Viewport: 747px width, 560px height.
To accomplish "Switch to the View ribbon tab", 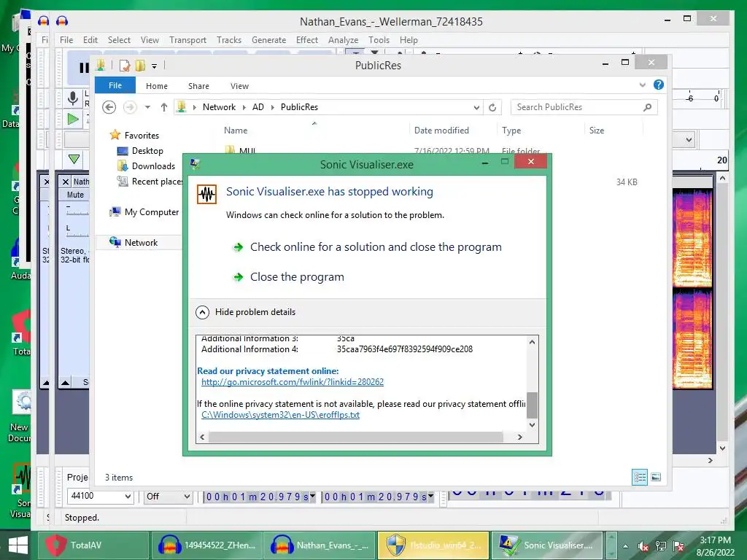I will coord(239,86).
